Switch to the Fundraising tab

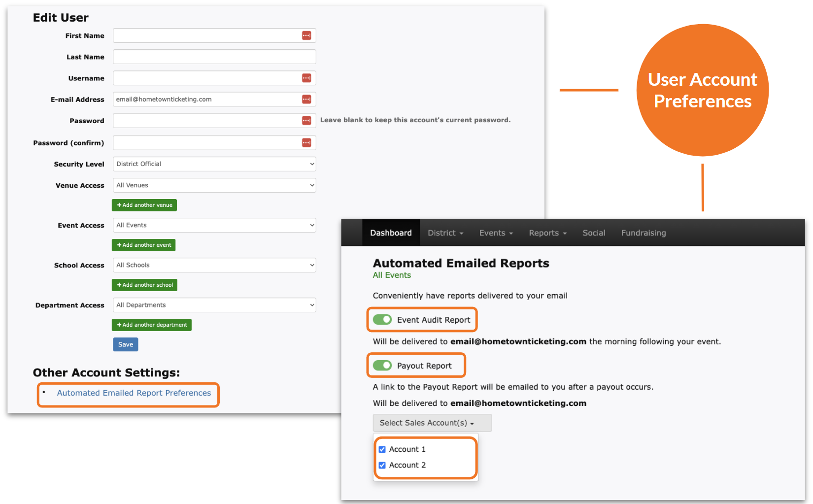point(643,233)
